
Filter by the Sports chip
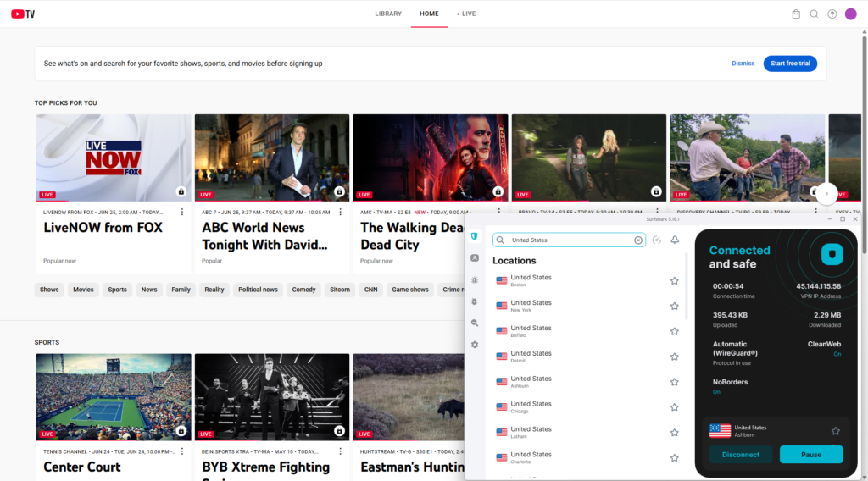[x=117, y=290]
